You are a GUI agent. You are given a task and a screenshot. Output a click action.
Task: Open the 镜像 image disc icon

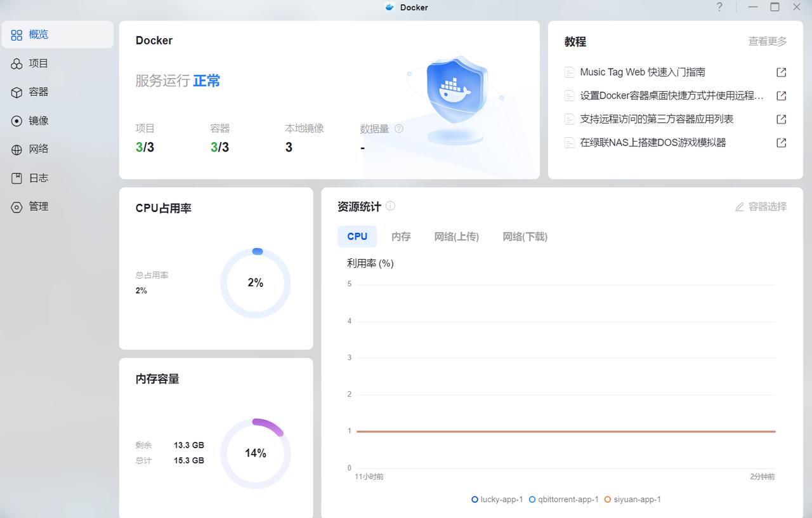pyautogui.click(x=16, y=121)
